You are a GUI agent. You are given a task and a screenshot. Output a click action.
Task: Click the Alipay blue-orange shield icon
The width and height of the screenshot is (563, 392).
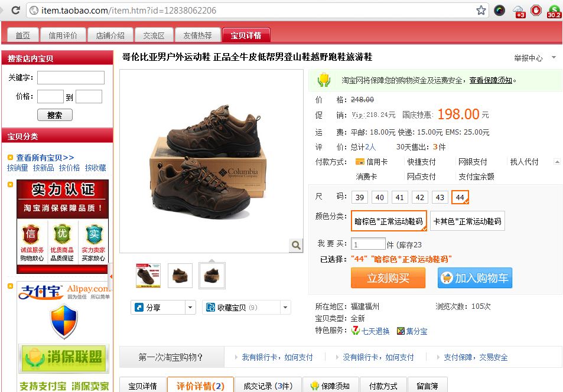coord(64,321)
